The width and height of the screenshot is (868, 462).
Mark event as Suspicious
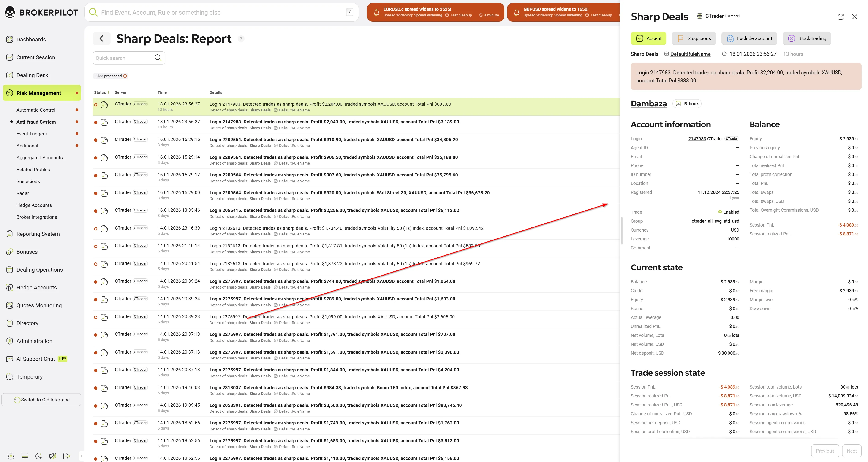coord(694,38)
